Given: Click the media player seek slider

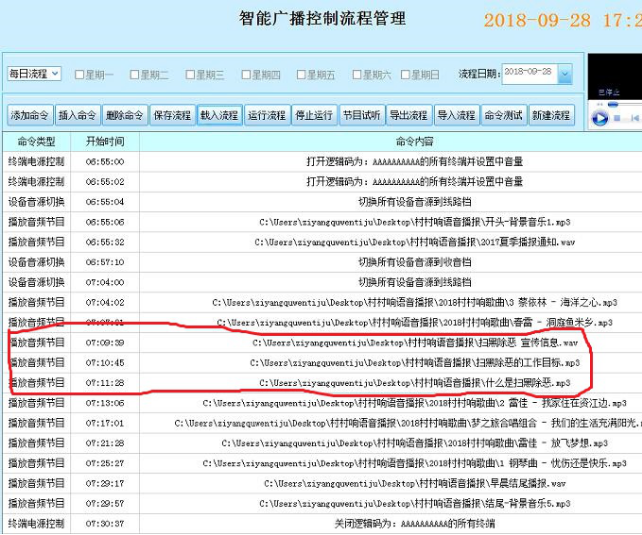Looking at the screenshot, I should [x=615, y=104].
